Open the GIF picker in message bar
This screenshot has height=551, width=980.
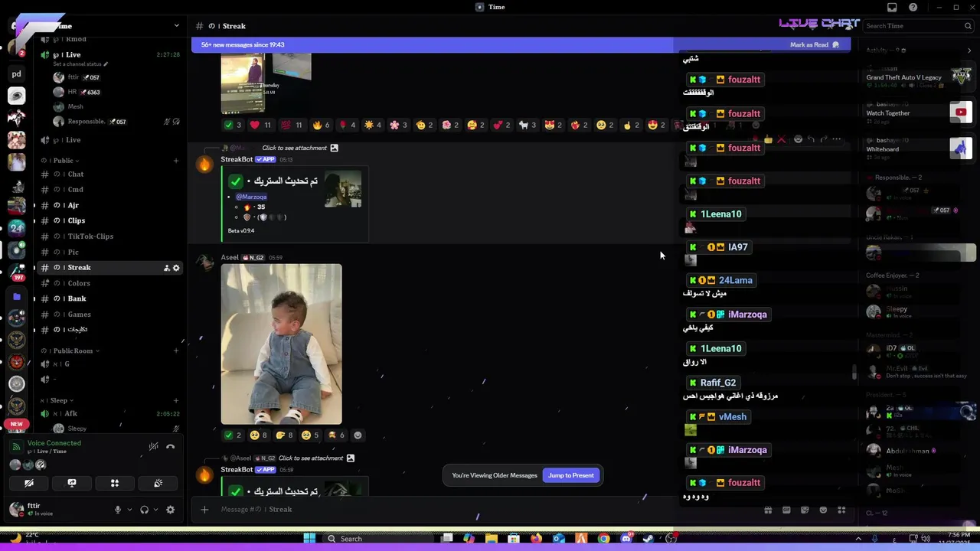coord(786,510)
